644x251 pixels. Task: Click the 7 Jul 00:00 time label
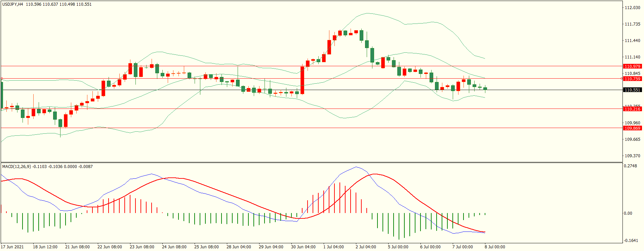point(462,247)
